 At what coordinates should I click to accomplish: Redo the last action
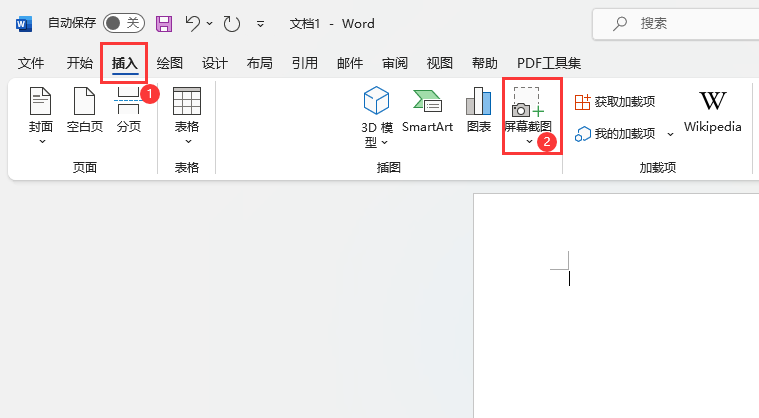231,23
